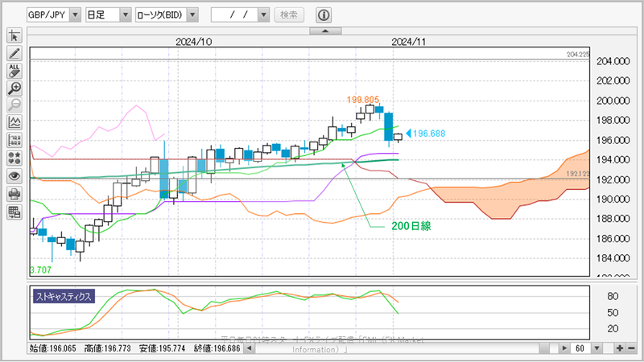
Task: Open the 日足 timeframe dropdown
Action: click(x=126, y=15)
